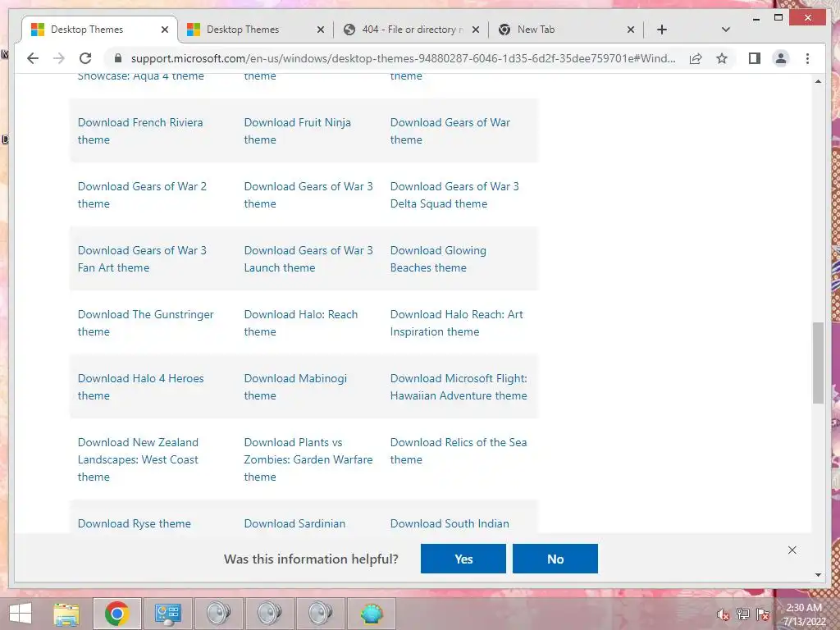840x630 pixels.
Task: Open Gears of War 3 Fan Art theme
Action: pyautogui.click(x=142, y=258)
